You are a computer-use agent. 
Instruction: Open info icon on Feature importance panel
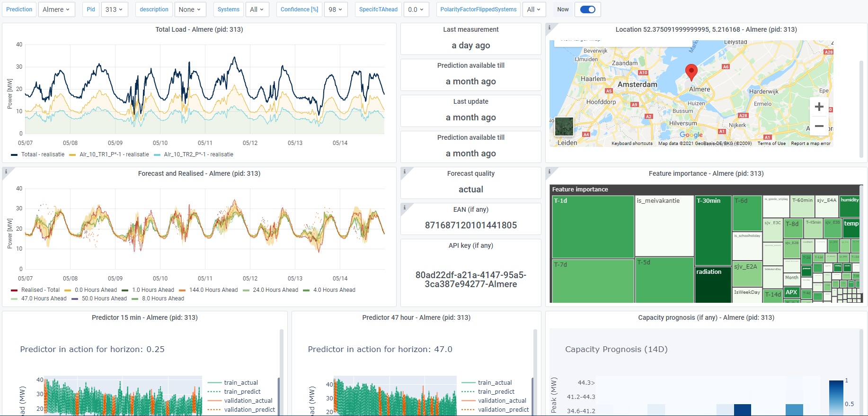[x=549, y=172]
